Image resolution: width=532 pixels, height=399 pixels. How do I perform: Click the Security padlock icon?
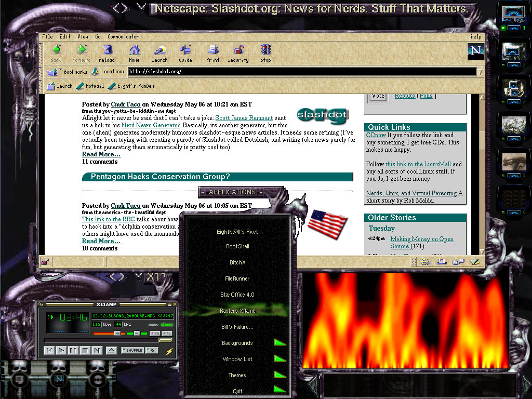tap(238, 53)
